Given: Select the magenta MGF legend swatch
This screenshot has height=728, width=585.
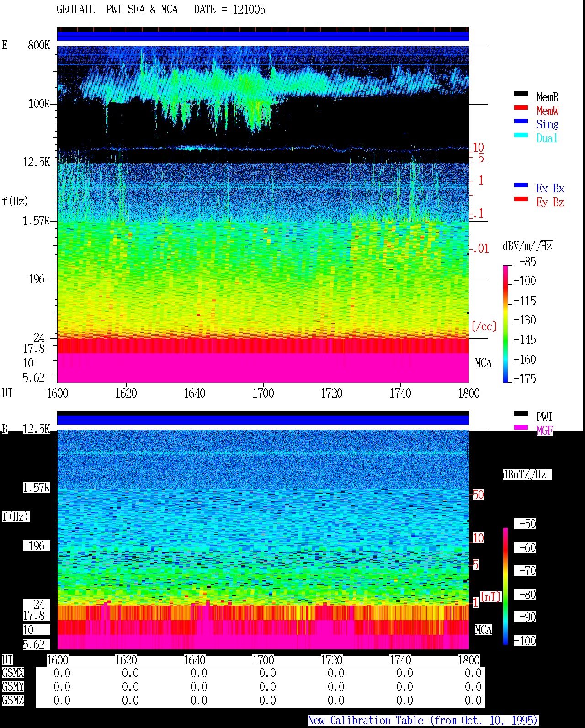Looking at the screenshot, I should (x=521, y=428).
